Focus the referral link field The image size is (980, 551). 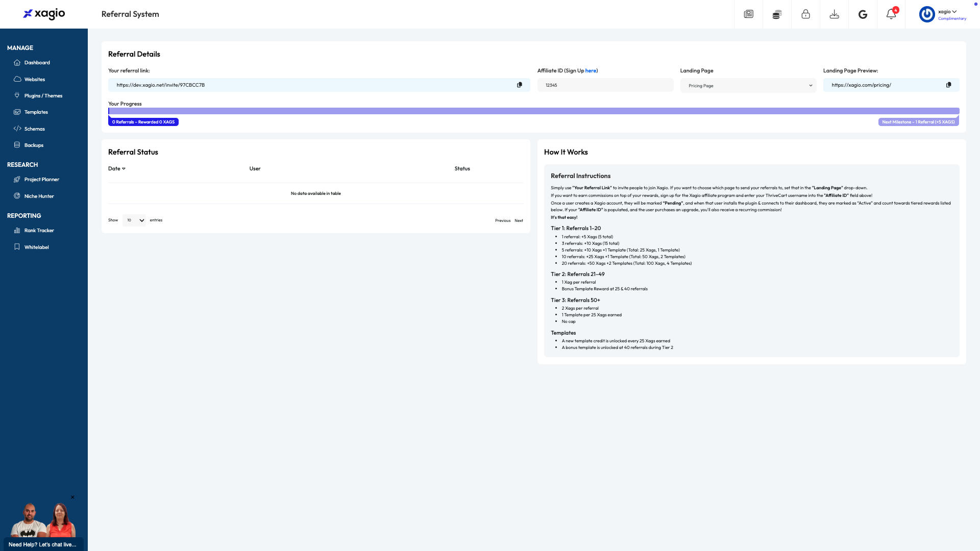319,85
